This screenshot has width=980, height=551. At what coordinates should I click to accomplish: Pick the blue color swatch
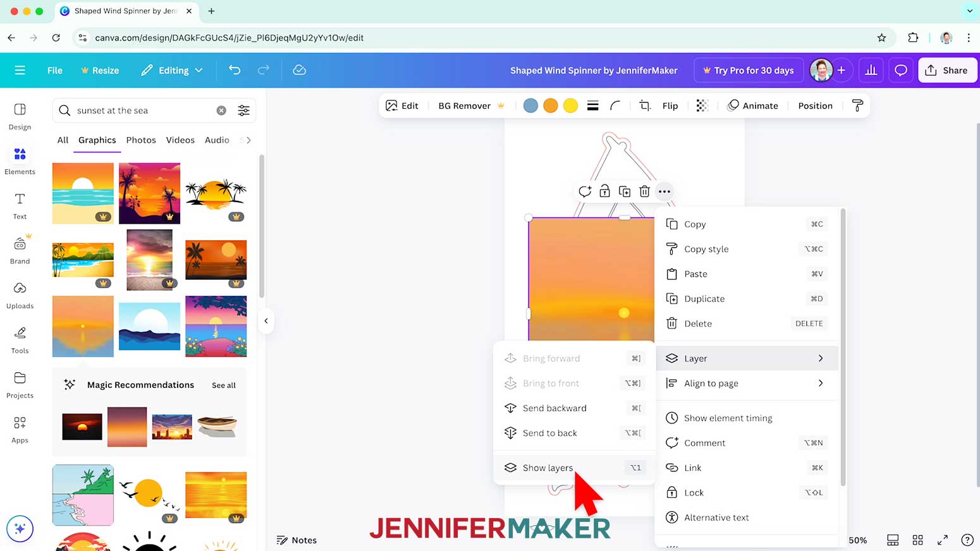point(530,106)
